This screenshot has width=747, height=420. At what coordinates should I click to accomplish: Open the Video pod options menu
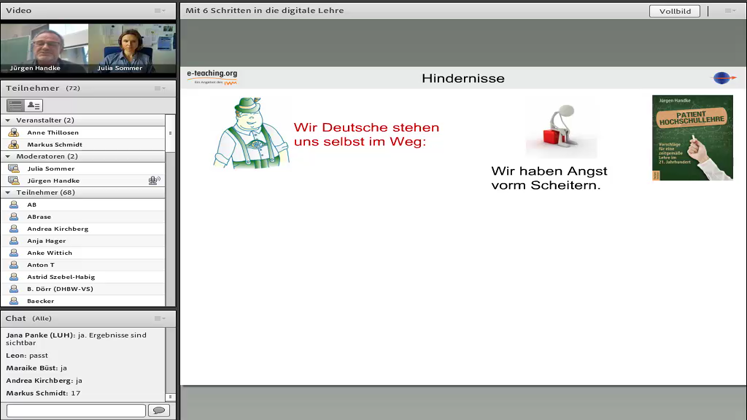click(x=160, y=11)
